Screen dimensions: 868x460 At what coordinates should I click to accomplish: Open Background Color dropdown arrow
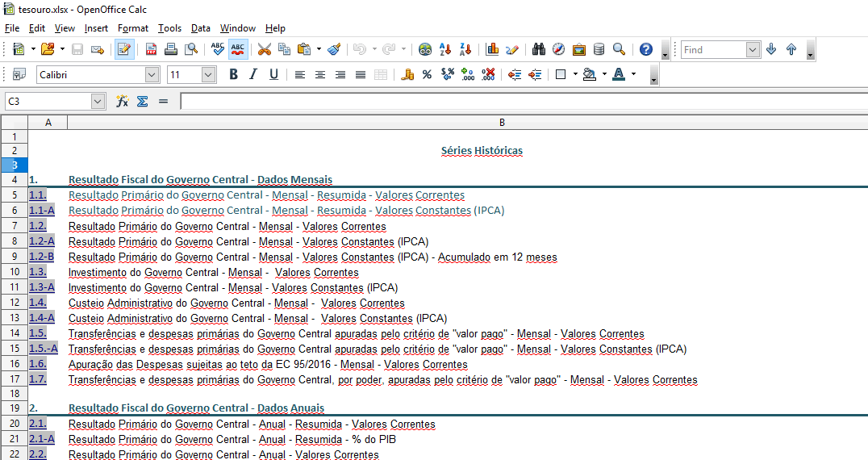click(604, 74)
